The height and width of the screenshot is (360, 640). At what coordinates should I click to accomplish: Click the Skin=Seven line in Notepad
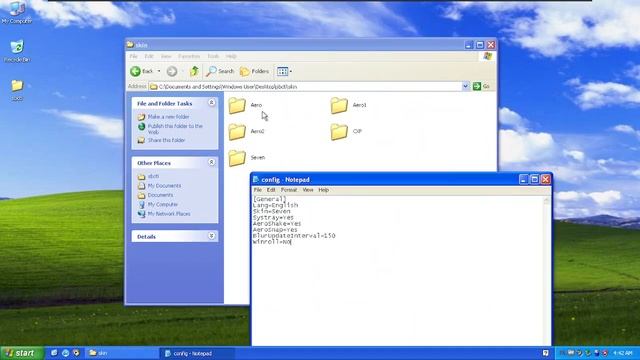pyautogui.click(x=271, y=211)
